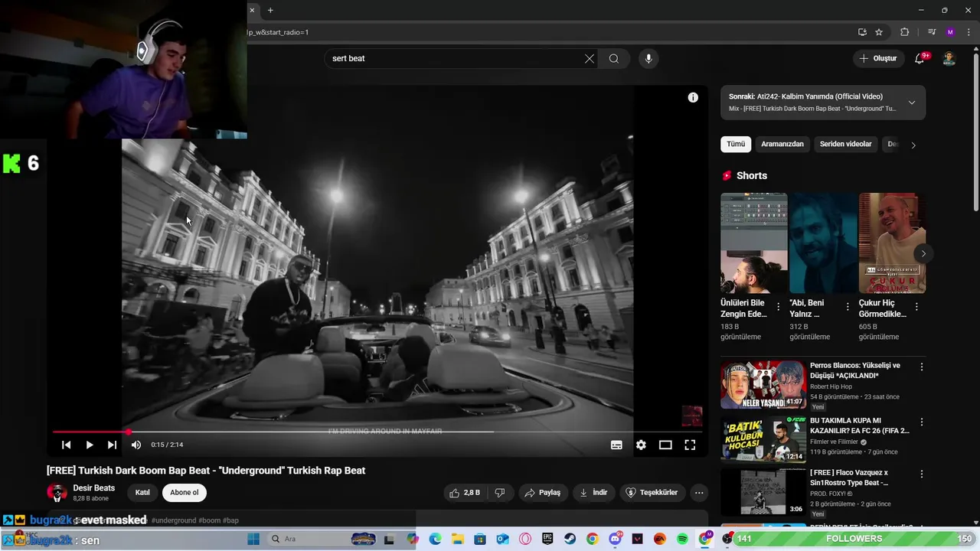Skip to previous video
The height and width of the screenshot is (551, 980).
click(x=67, y=445)
